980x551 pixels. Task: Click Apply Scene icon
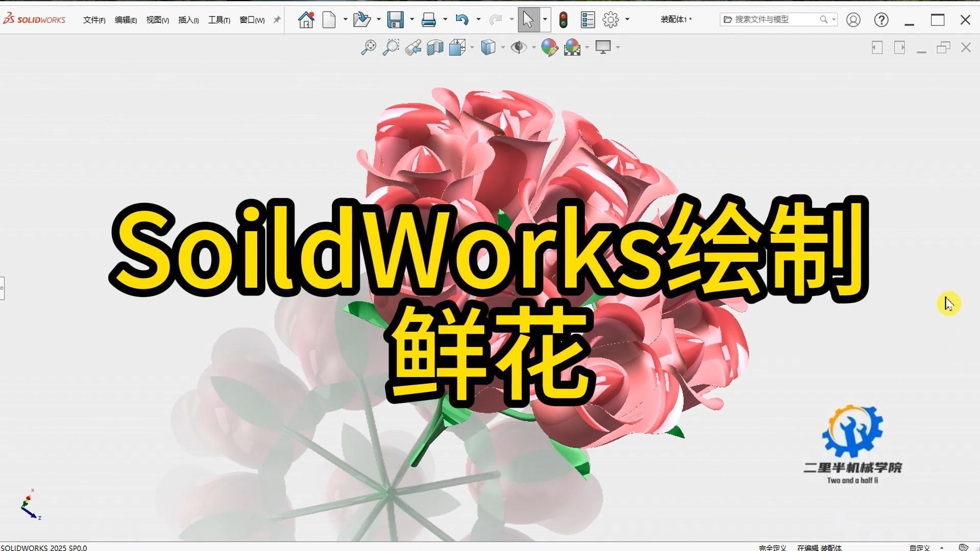click(x=572, y=47)
